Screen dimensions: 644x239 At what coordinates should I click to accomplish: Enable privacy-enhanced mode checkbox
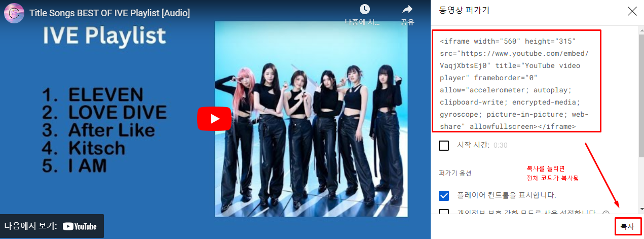pos(444,212)
